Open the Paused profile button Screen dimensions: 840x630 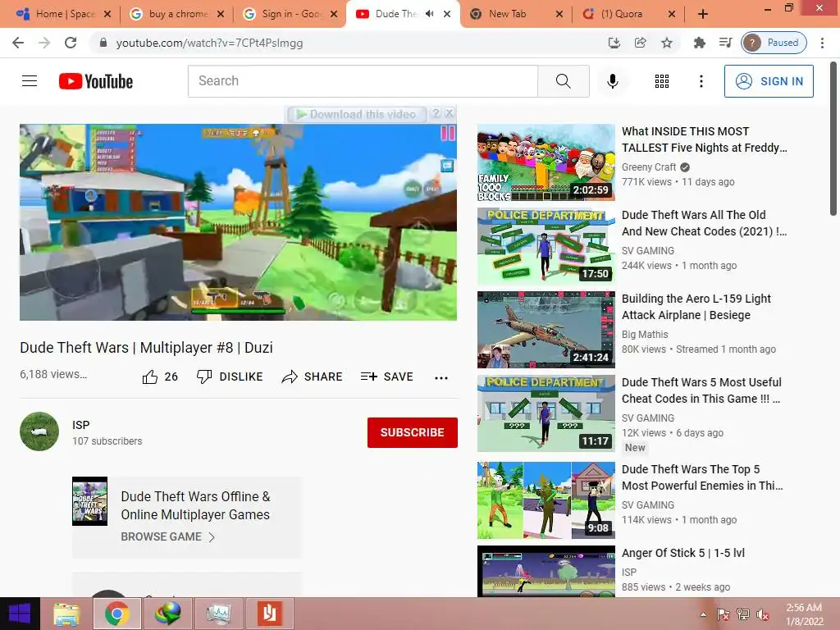[774, 43]
